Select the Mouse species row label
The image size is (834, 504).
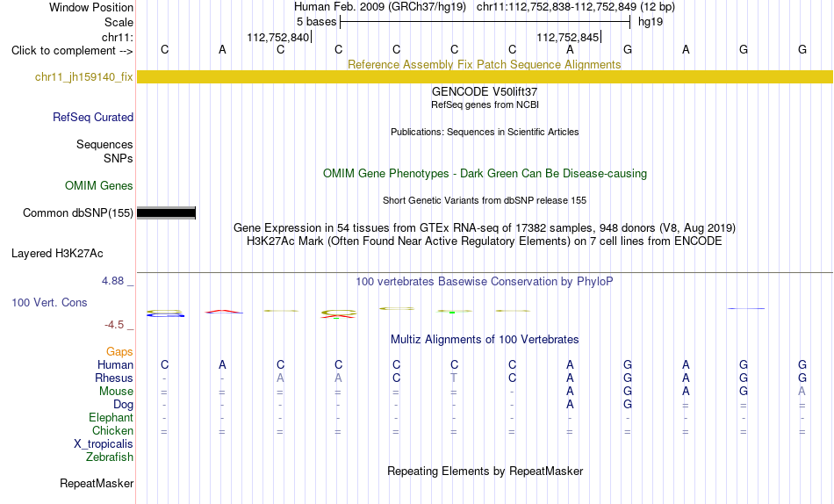click(116, 392)
